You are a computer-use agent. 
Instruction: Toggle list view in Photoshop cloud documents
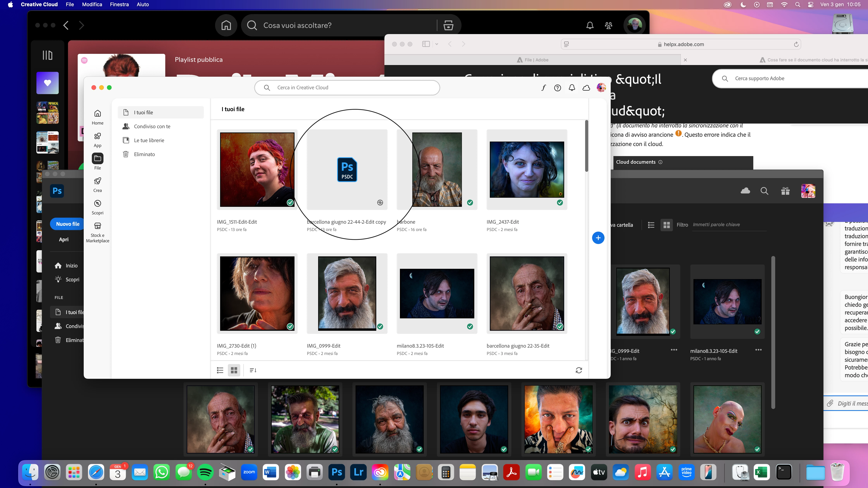click(651, 225)
